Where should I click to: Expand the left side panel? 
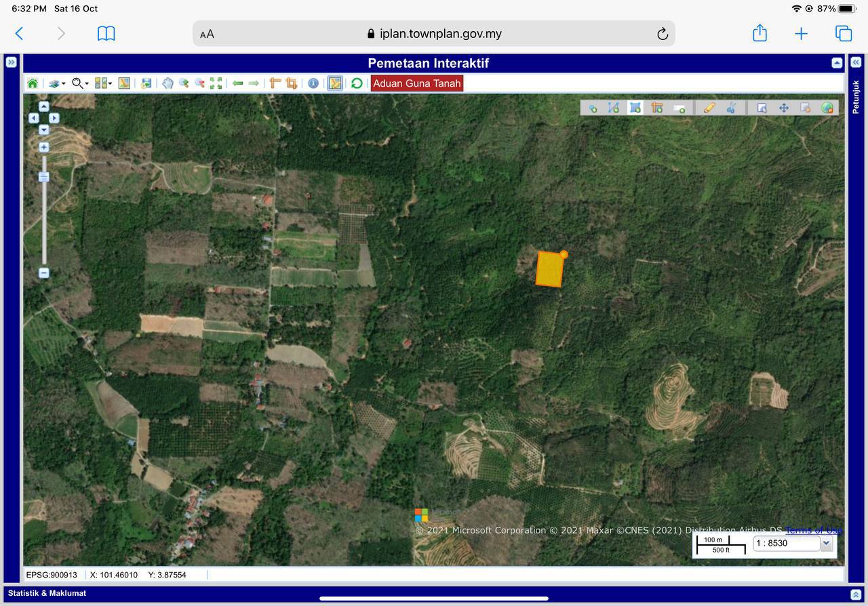[x=11, y=62]
